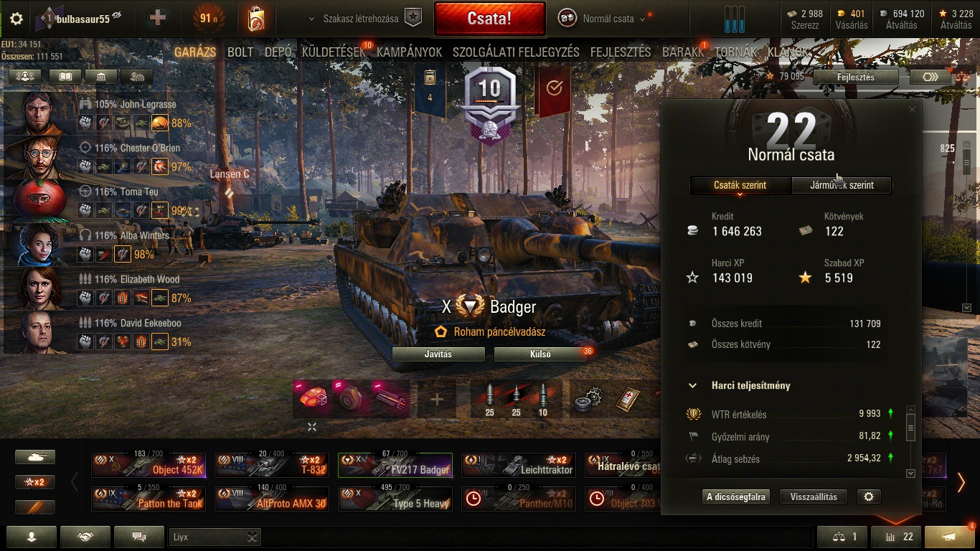Toggle the x2 bonus tank filter
The height and width of the screenshot is (551, 980).
tap(35, 482)
